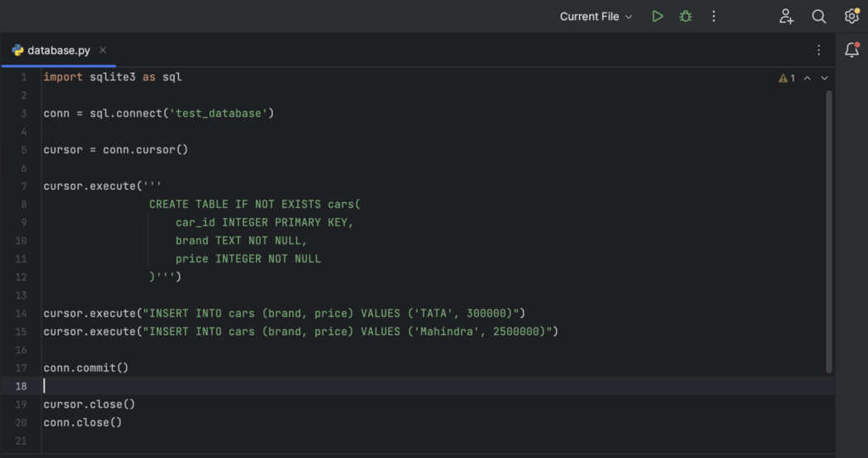Screen dimensions: 868x458
Task: Expand Current File run configuration dropdown
Action: [596, 17]
